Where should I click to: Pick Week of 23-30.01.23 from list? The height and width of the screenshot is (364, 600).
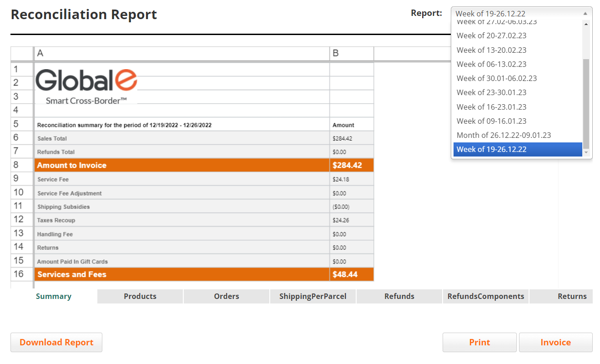pyautogui.click(x=518, y=92)
